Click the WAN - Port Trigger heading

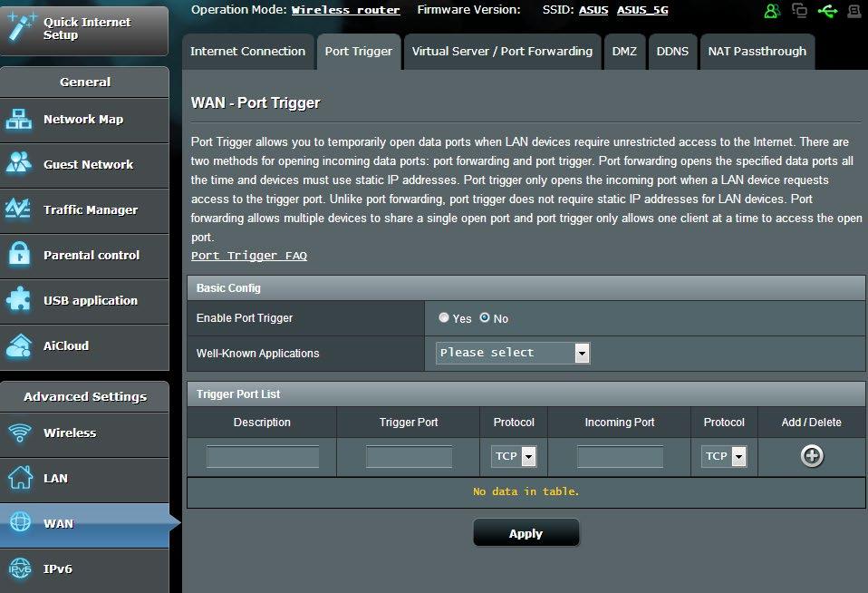point(256,103)
